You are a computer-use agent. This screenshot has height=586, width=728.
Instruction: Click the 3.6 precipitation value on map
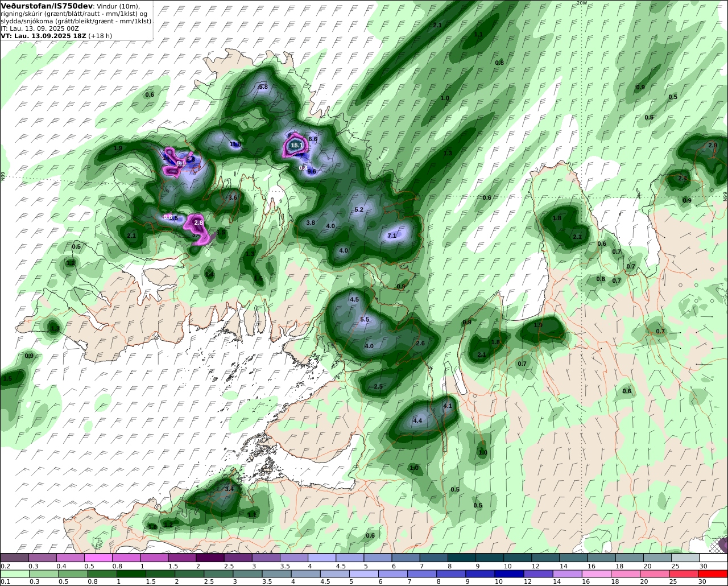tap(232, 198)
